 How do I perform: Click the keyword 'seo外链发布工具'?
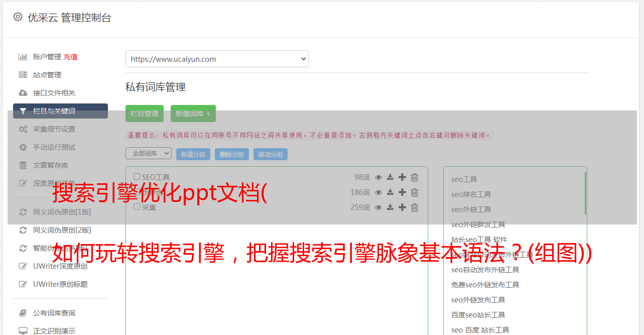click(478, 300)
